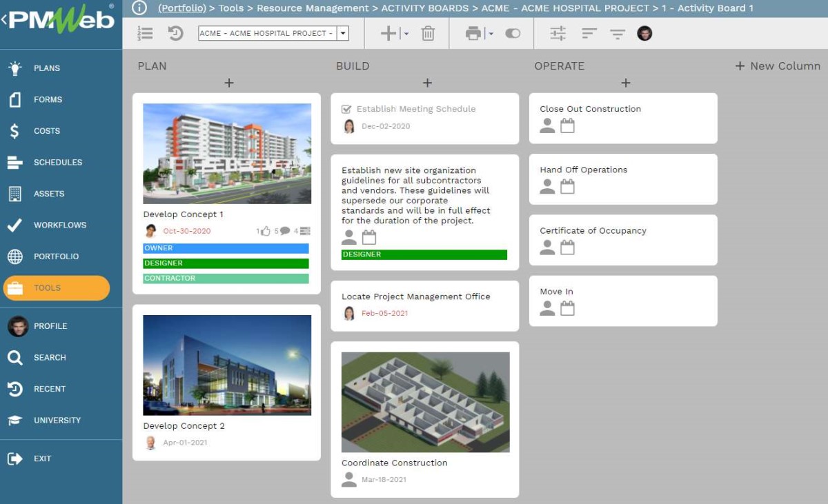Screen dimensions: 828x504
Task: Open the settings sliders icon in toolbar
Action: pos(558,33)
